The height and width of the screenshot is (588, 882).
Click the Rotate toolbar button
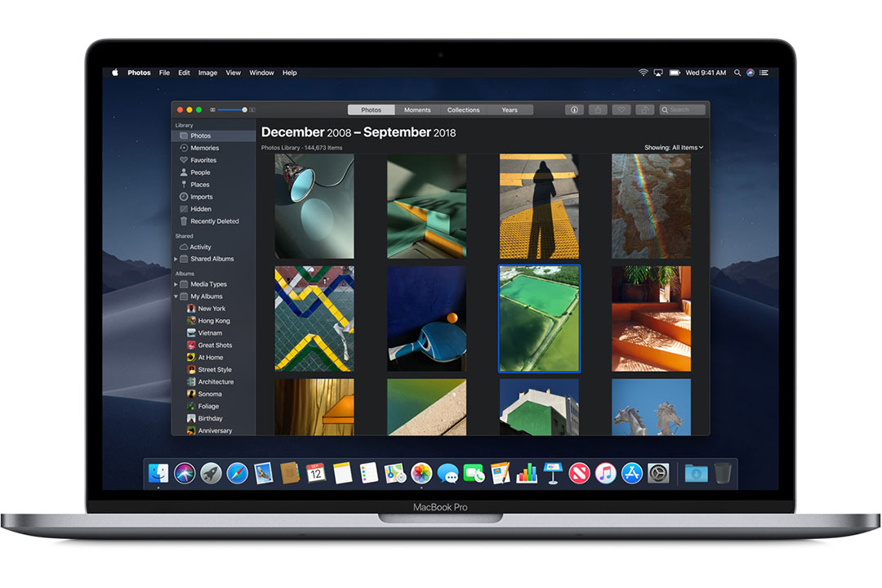click(x=644, y=109)
